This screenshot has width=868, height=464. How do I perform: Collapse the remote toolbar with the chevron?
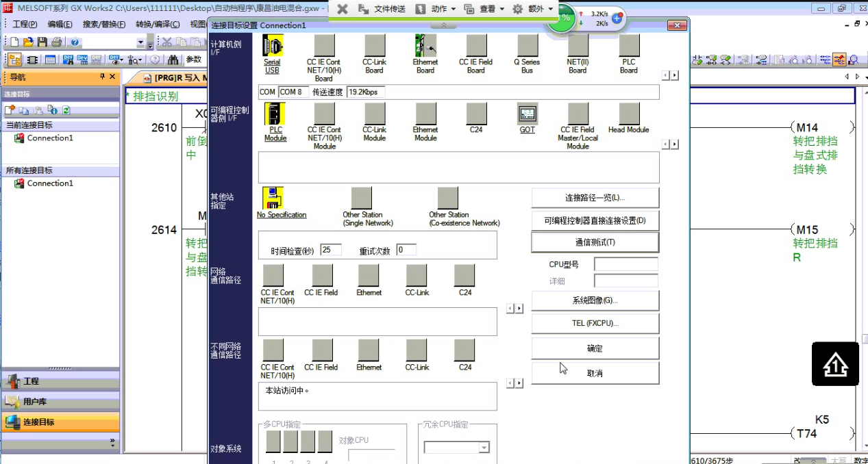443,25
